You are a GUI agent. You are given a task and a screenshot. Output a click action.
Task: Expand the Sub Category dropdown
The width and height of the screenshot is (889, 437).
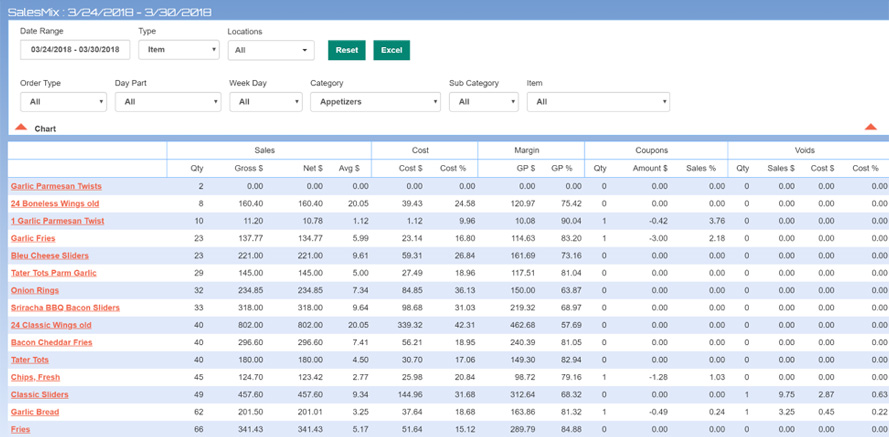click(483, 102)
